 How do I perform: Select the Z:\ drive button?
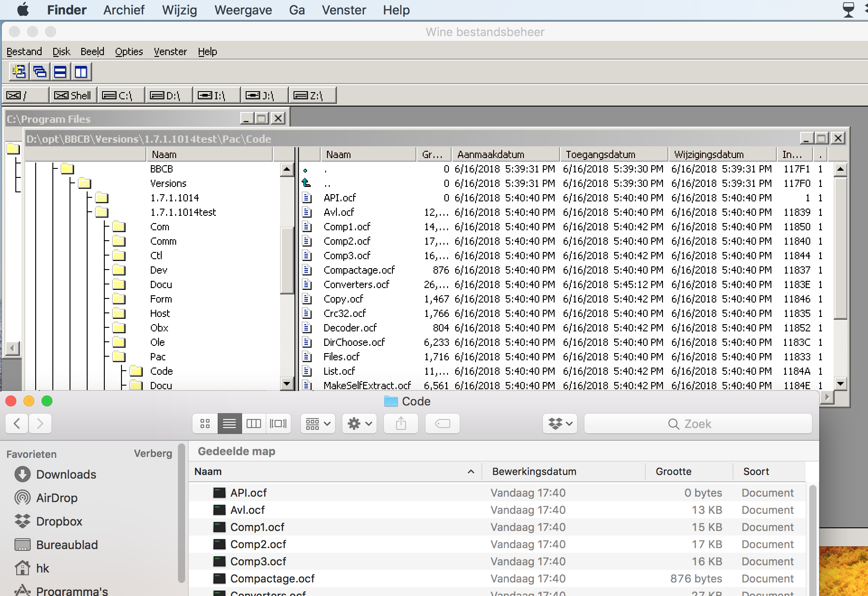(x=312, y=95)
